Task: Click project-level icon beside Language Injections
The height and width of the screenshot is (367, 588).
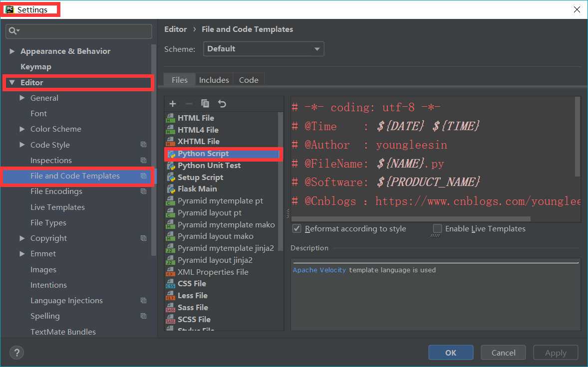Action: click(143, 300)
